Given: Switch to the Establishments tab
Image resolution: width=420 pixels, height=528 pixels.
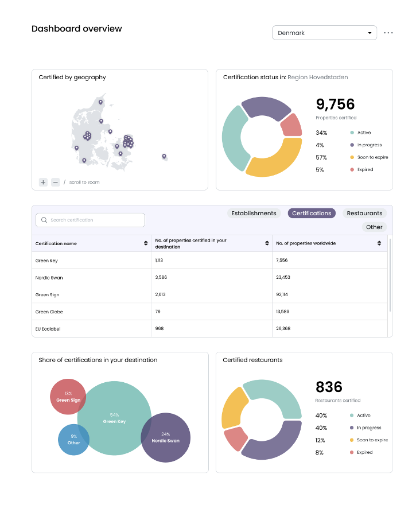Looking at the screenshot, I should click(254, 213).
